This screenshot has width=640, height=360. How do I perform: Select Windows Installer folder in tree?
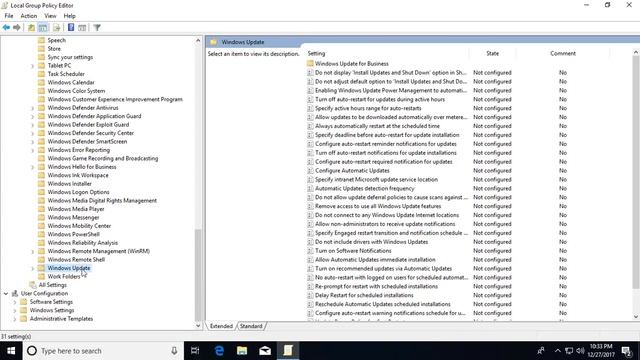click(69, 184)
